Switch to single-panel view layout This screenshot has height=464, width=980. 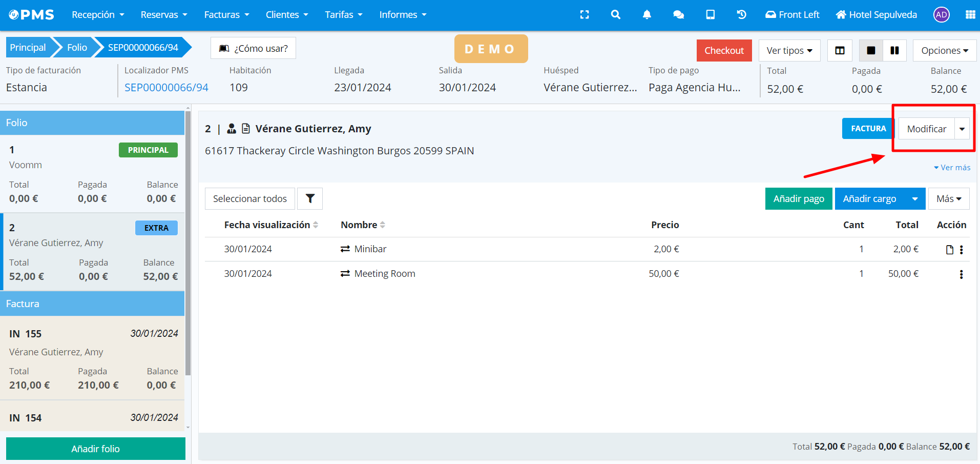(870, 51)
